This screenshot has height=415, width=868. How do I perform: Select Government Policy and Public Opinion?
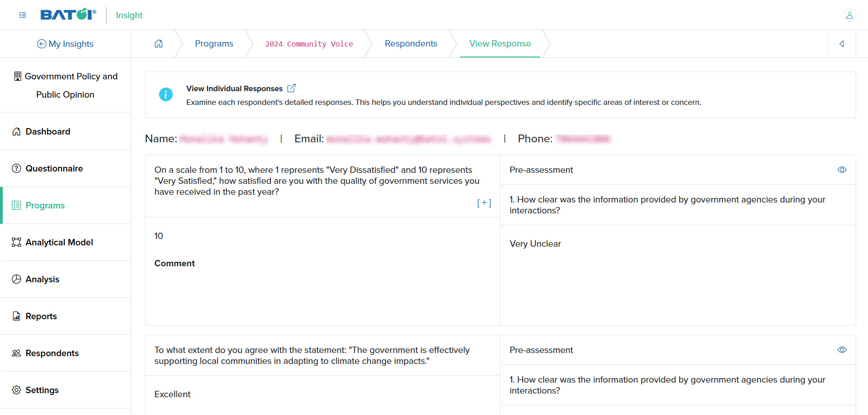[x=66, y=85]
